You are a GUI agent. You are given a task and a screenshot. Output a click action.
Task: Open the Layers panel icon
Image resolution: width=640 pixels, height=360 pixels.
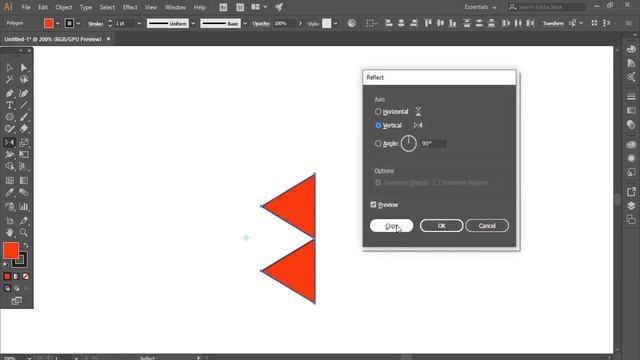(631, 206)
